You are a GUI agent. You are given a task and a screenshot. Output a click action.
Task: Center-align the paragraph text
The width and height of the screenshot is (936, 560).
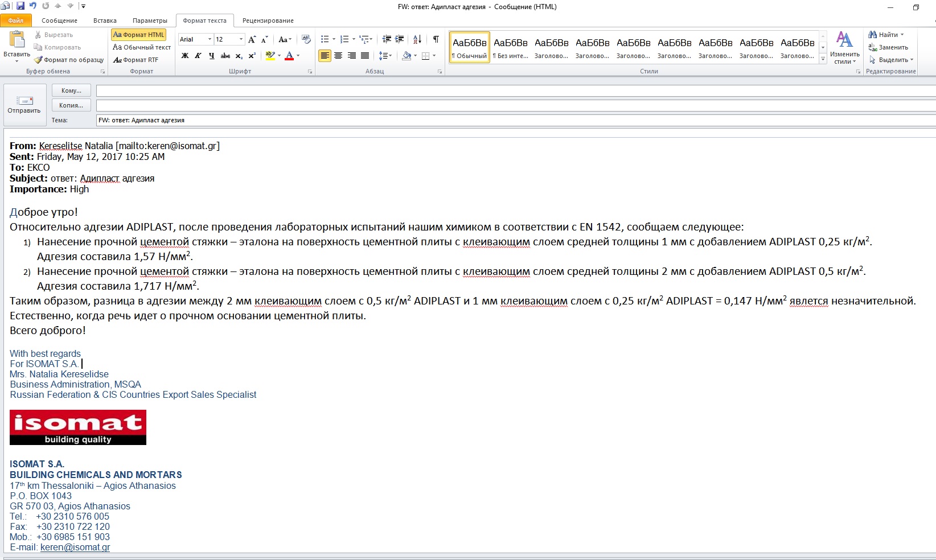[x=338, y=56]
